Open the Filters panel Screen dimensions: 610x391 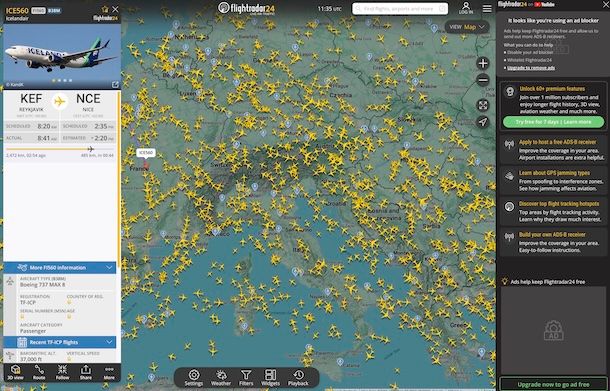point(246,377)
